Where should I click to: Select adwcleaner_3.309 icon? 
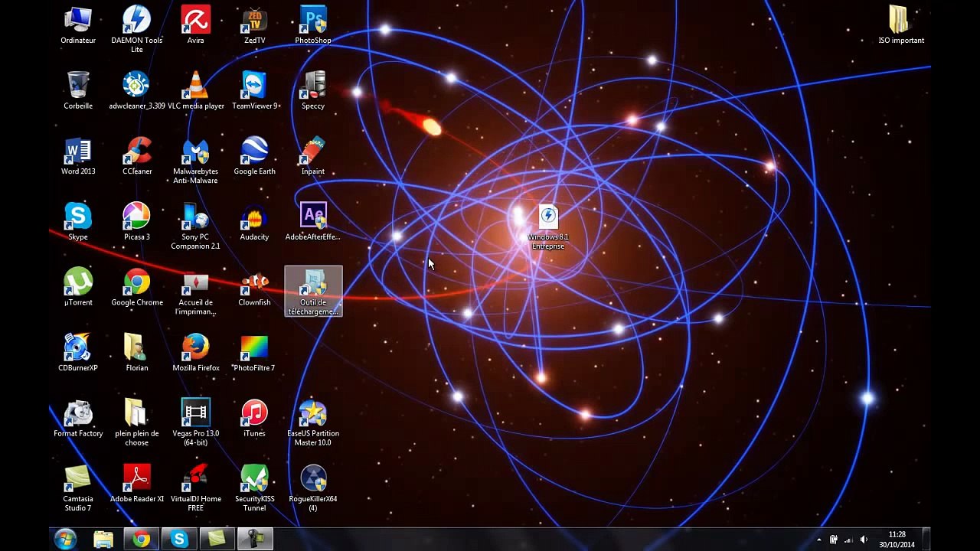(137, 91)
